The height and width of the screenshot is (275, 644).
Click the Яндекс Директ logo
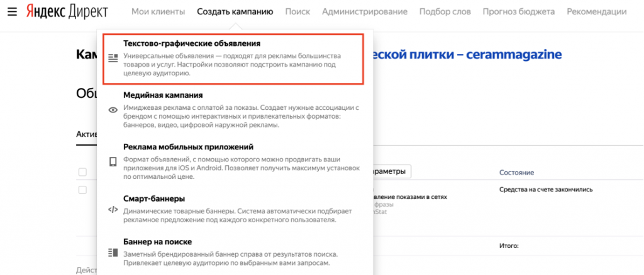(x=67, y=12)
